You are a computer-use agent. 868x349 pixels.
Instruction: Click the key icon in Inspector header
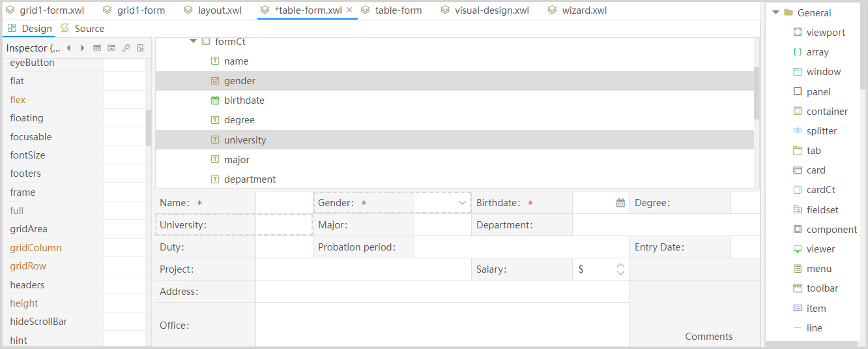point(126,48)
